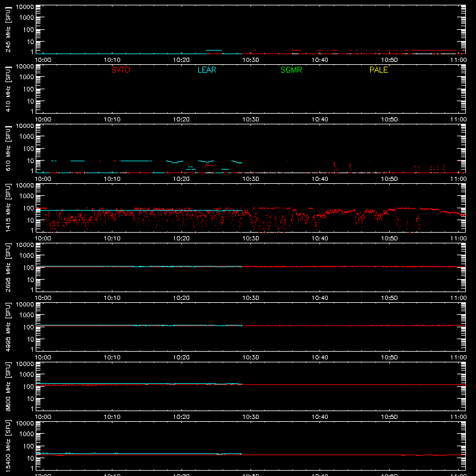The height and width of the screenshot is (476, 476).
Task: Click the cyan trace in 15400 MHz panel
Action: point(139,453)
